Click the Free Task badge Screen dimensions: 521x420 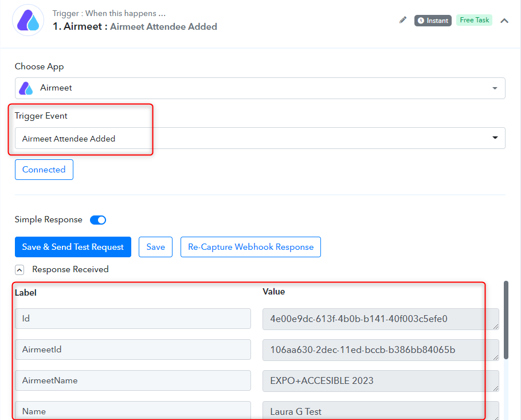pyautogui.click(x=474, y=20)
